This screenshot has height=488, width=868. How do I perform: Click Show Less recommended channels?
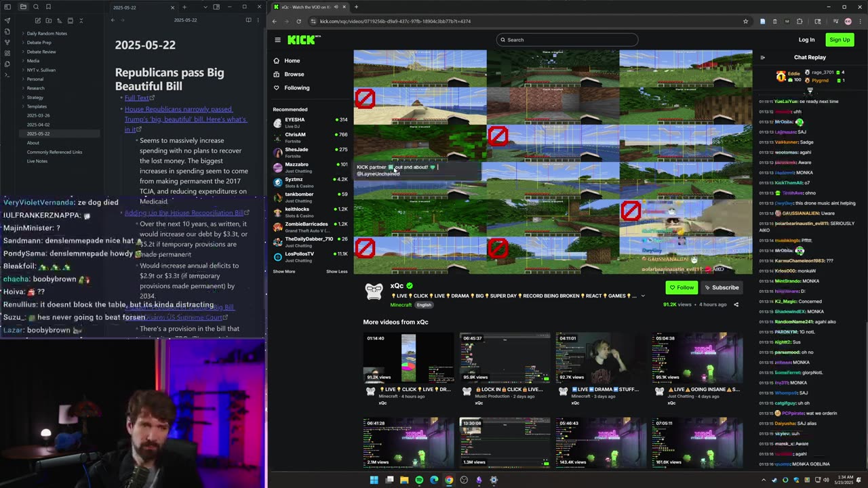tap(336, 271)
